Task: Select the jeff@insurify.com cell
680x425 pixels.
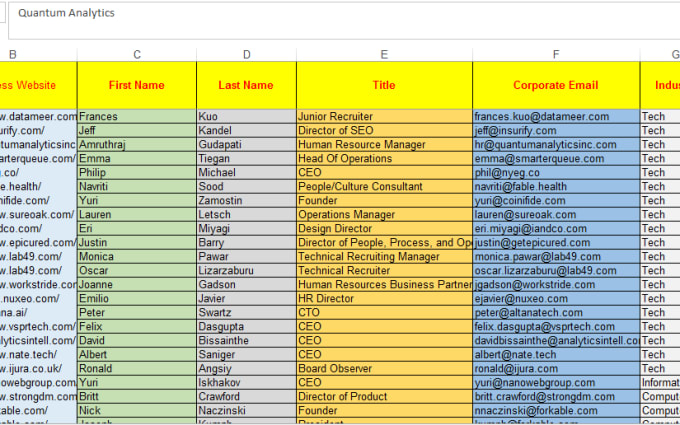Action: pos(556,131)
